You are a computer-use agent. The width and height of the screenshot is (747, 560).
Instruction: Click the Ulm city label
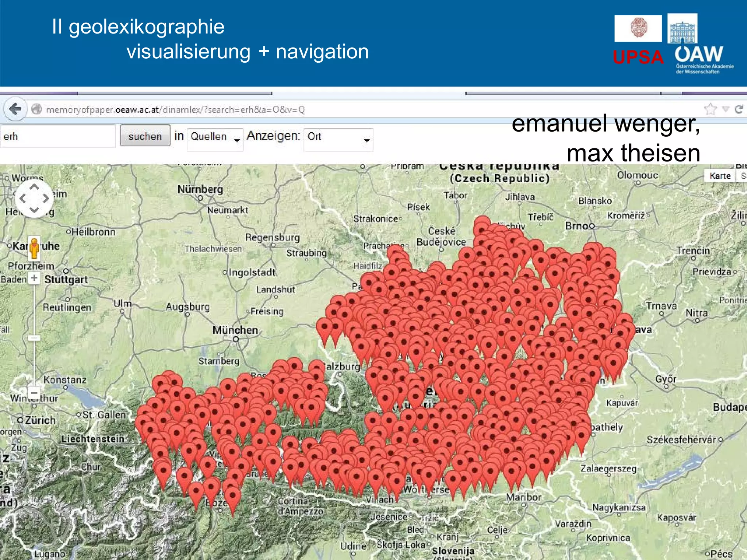coord(123,304)
